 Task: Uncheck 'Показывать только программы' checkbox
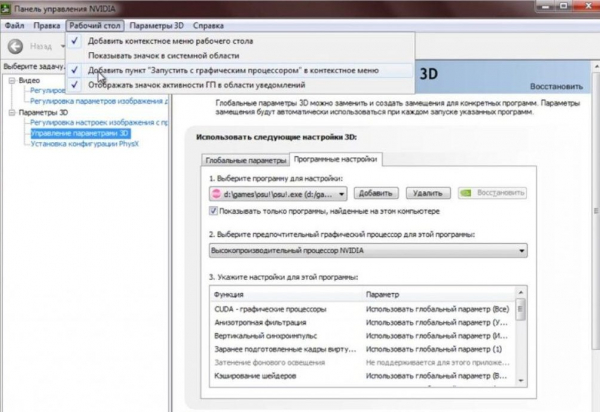213,211
